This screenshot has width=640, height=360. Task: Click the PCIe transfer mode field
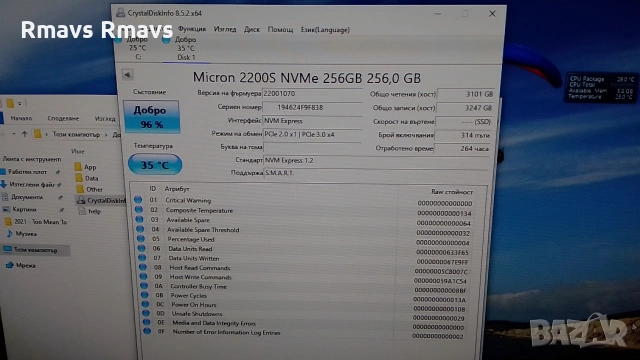click(x=312, y=134)
